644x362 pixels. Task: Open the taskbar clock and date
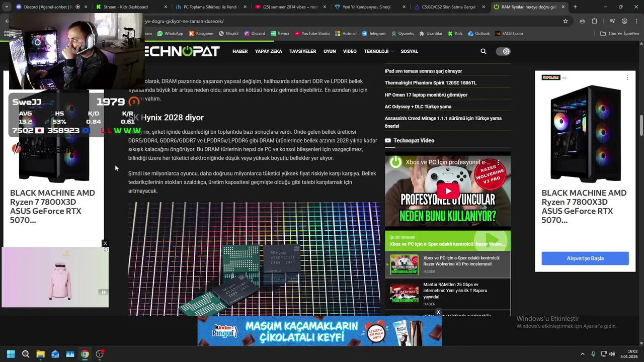coord(629,354)
